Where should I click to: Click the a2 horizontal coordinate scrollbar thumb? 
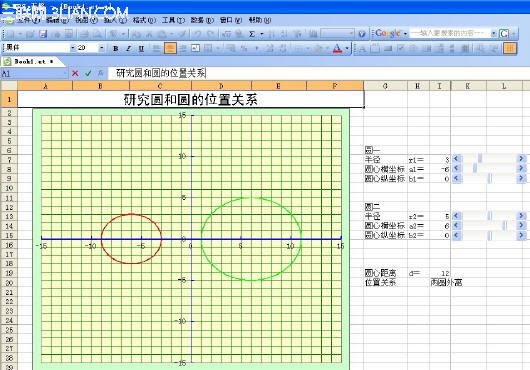tap(505, 225)
